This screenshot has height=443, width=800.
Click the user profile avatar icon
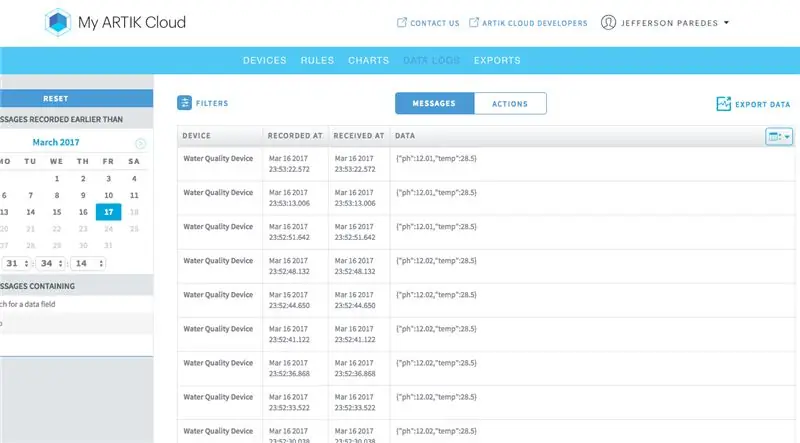608,22
